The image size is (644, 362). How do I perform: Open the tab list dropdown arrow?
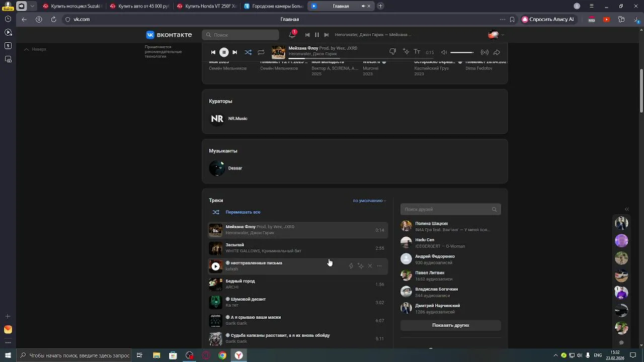tap(33, 6)
